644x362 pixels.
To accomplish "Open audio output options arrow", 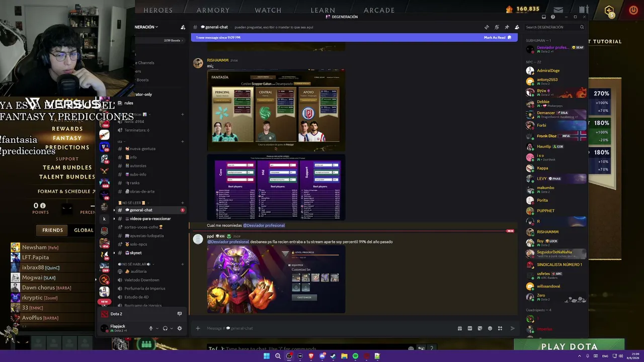I will [172, 328].
